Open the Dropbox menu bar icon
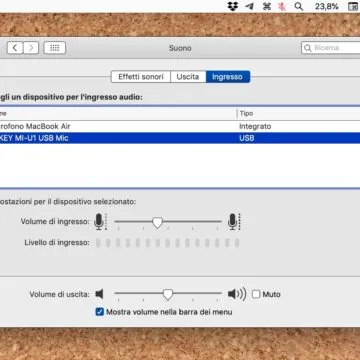Screen dimensions: 360x360 coord(233,6)
